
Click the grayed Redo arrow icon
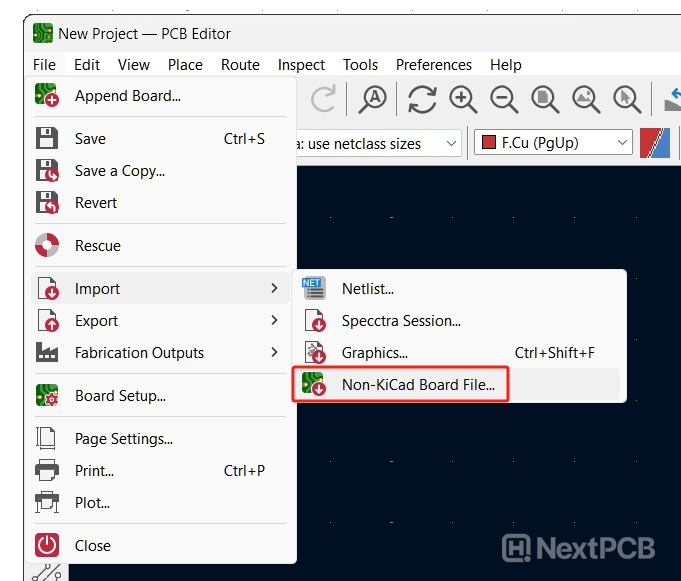click(x=323, y=98)
